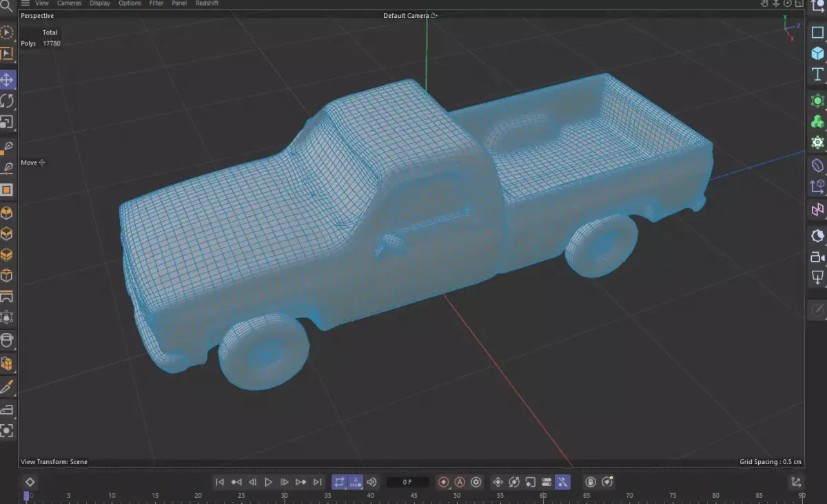Viewport: 827px width, 504px height.
Task: Toggle loop playback mode
Action: [339, 482]
